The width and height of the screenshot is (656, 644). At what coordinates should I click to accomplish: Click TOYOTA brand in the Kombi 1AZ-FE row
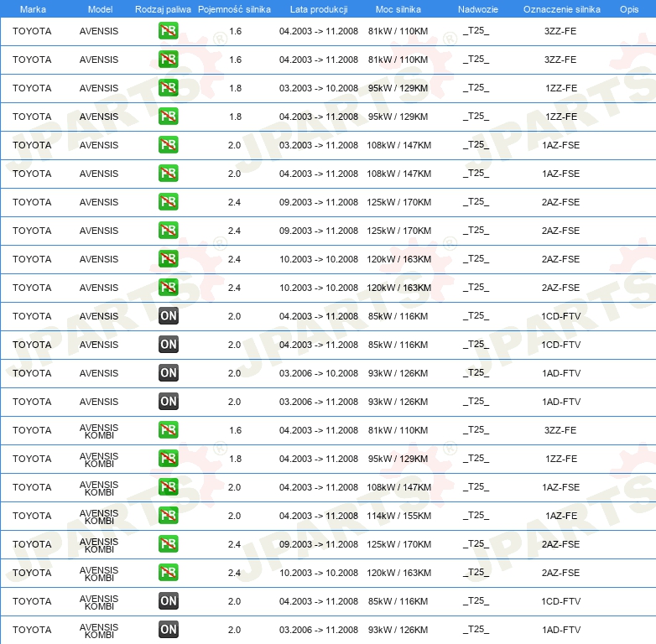coord(32,516)
